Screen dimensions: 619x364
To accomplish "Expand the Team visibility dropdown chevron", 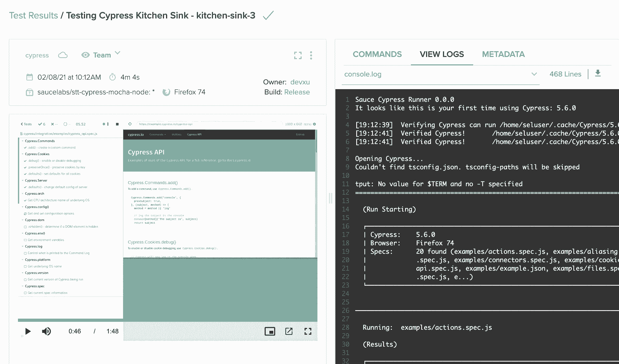I will coord(118,53).
